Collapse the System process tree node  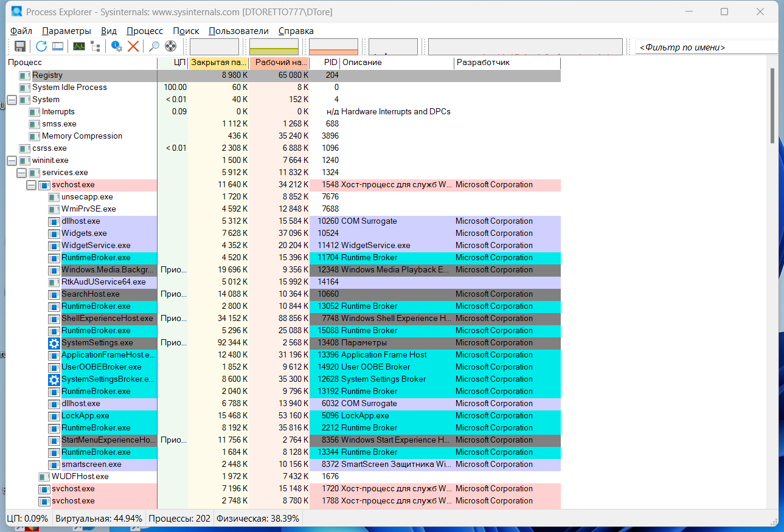coord(12,100)
